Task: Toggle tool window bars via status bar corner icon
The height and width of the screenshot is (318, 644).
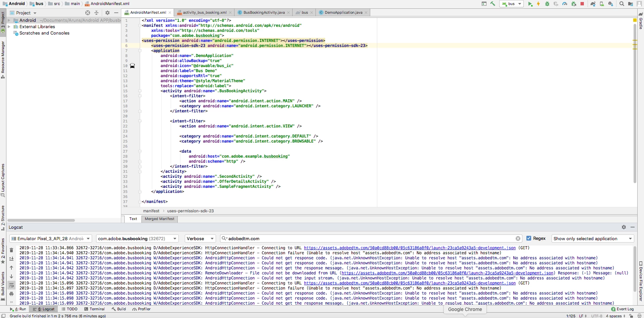Action: pos(3,316)
